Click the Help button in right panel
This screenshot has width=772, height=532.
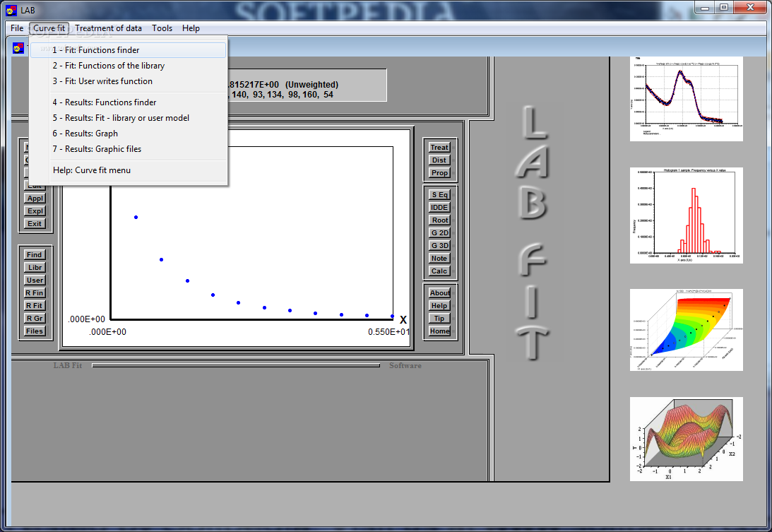point(439,306)
